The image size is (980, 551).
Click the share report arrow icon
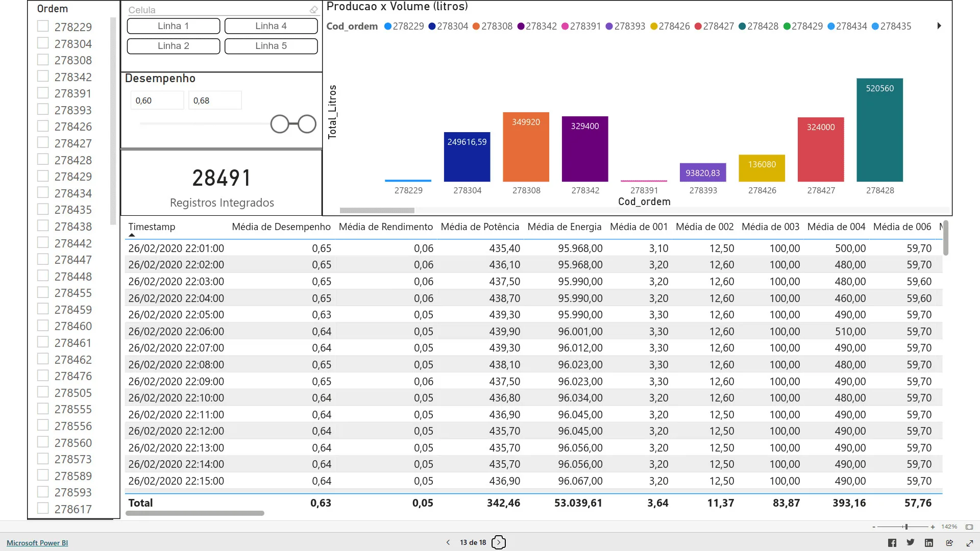[949, 543]
